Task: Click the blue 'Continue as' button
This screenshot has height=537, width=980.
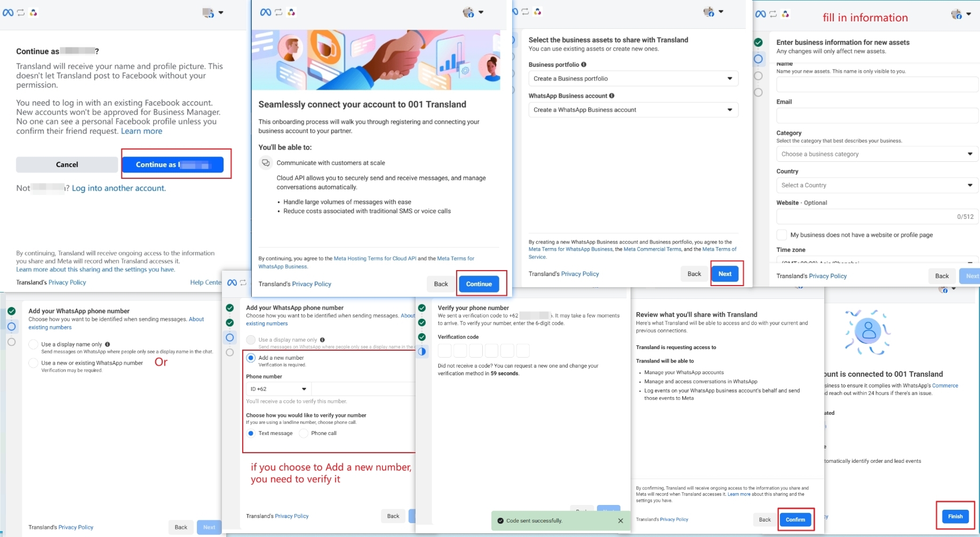Action: 173,164
